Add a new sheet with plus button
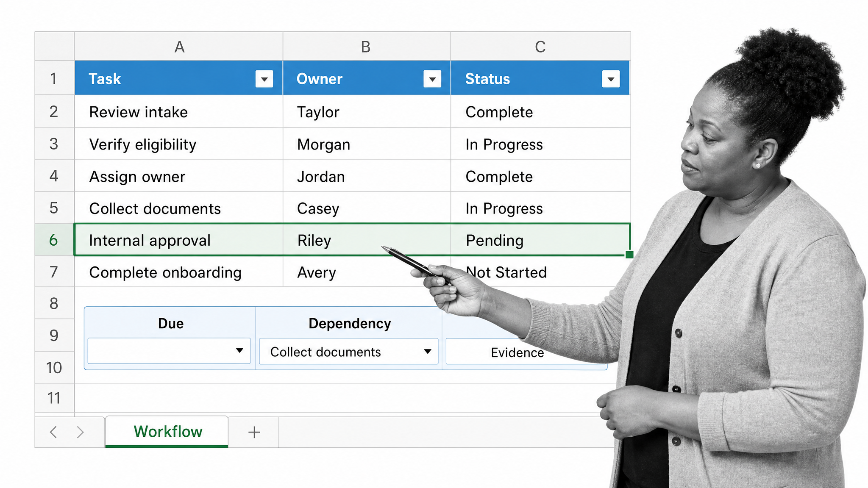This screenshot has width=868, height=488. [254, 432]
